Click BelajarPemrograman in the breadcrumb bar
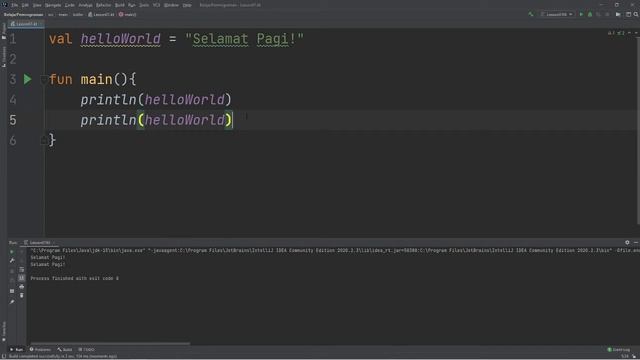The image size is (640, 360). coord(23,14)
